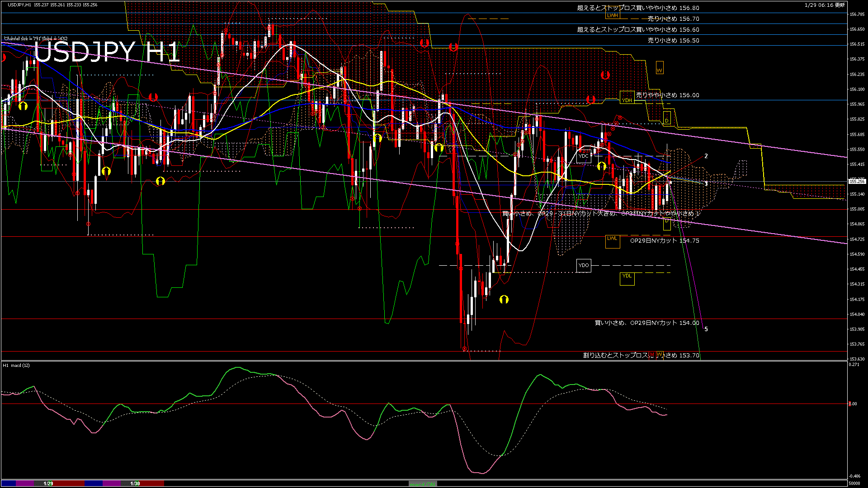
Task: Click the orange W weekly marker box
Action: coord(659,68)
